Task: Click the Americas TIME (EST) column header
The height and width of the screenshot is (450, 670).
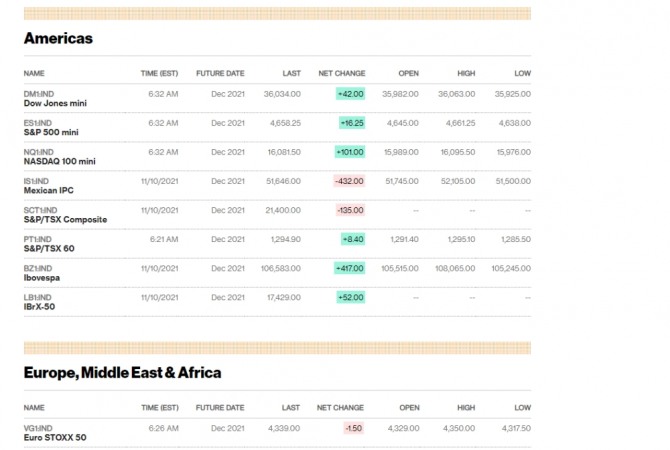Action: point(159,73)
